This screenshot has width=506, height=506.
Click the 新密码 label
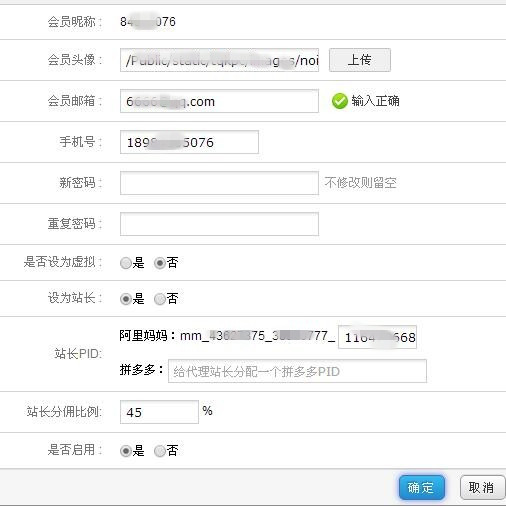click(x=81, y=183)
